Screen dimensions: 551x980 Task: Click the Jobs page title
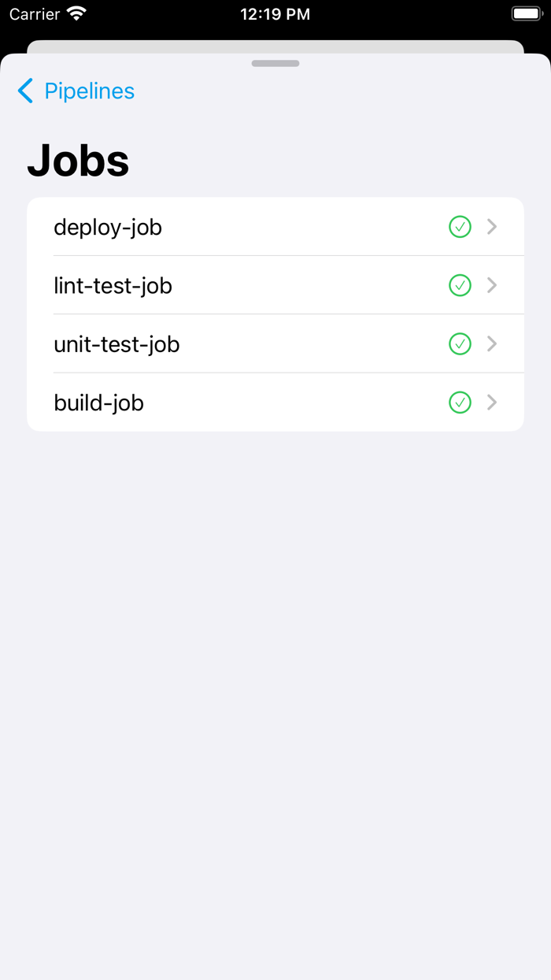click(78, 160)
